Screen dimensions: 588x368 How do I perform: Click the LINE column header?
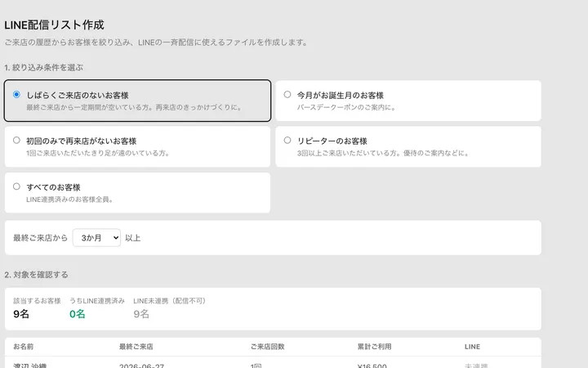(x=472, y=347)
